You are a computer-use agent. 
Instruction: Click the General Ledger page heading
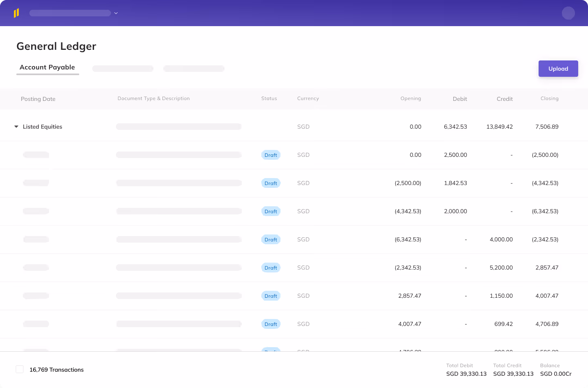(56, 46)
